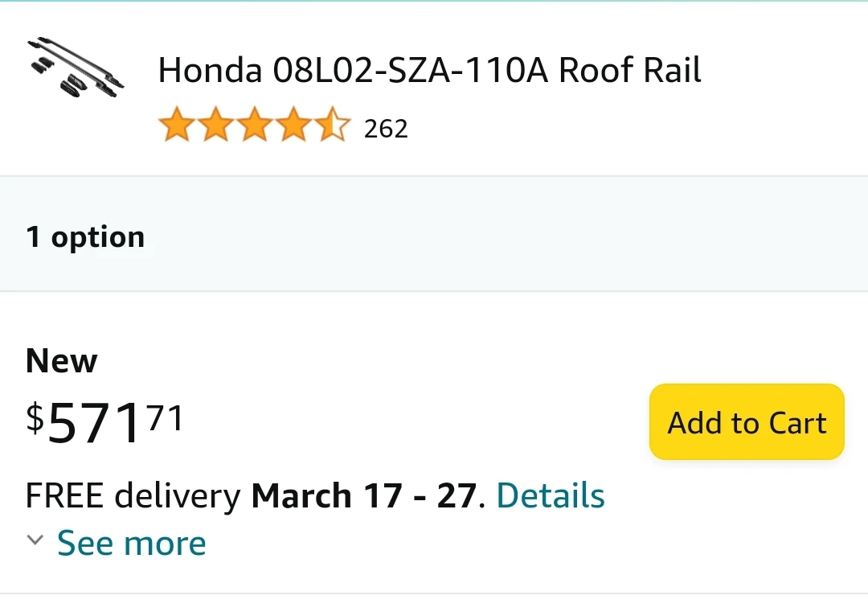
Task: Open the Honda 08L02-SZA-110A product title
Action: (x=431, y=70)
